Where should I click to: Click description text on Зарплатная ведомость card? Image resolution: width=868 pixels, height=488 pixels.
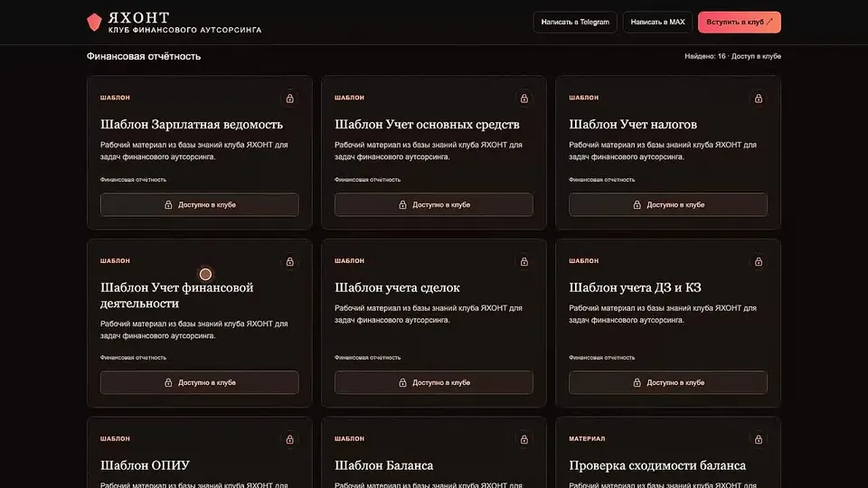[193, 151]
